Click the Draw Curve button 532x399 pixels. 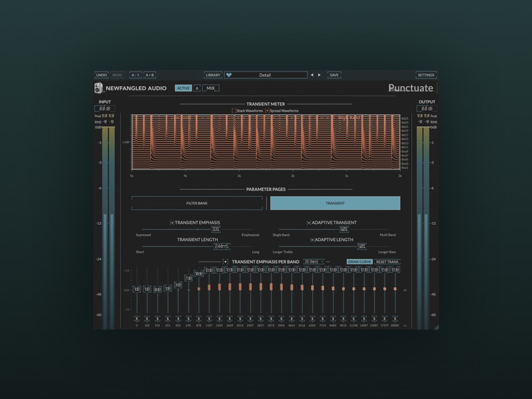point(360,262)
